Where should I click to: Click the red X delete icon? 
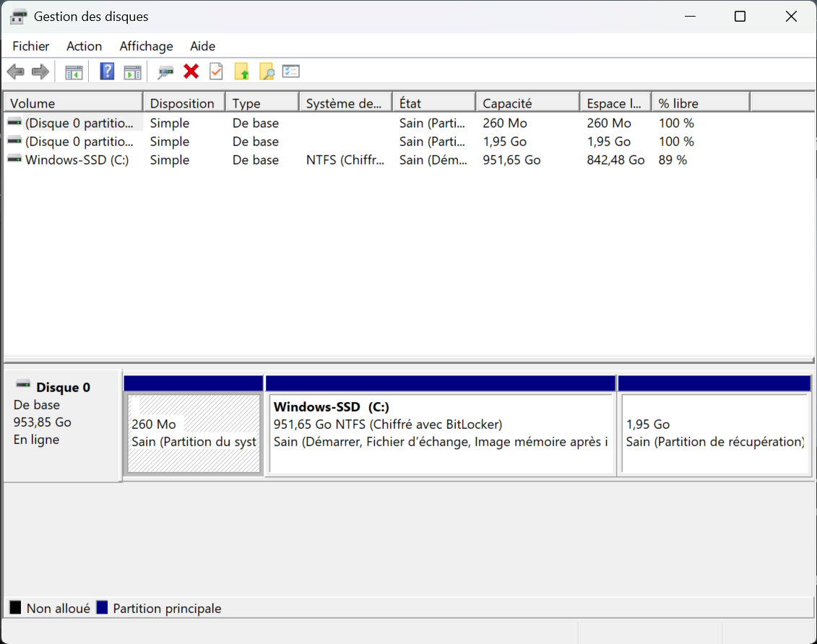click(x=191, y=71)
